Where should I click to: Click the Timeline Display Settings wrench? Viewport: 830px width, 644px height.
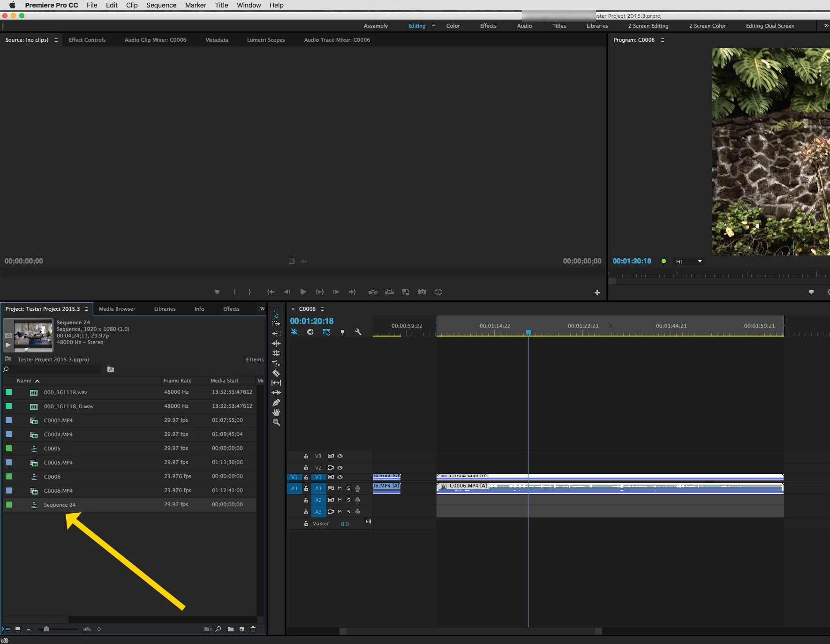tap(358, 332)
